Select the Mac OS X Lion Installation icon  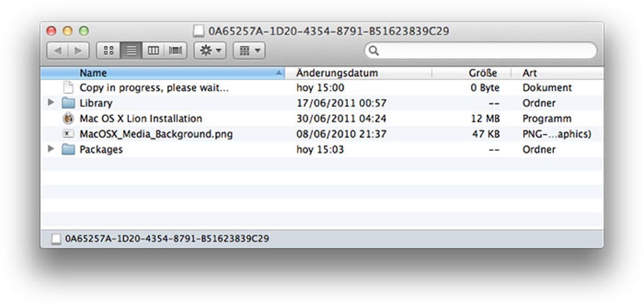click(x=68, y=119)
